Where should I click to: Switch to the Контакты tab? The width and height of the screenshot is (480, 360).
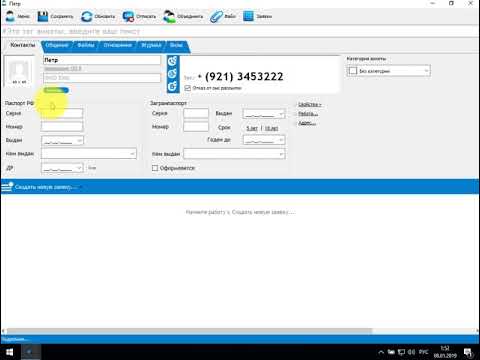(x=22, y=45)
